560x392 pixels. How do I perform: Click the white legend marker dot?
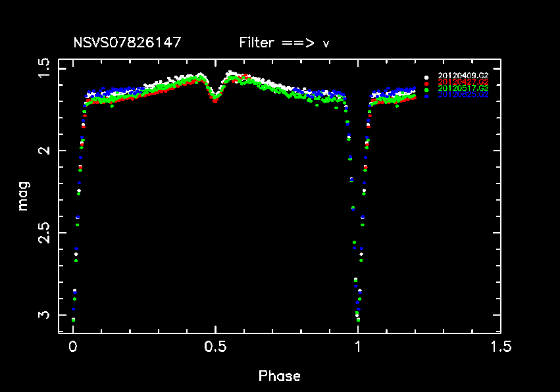[426, 76]
